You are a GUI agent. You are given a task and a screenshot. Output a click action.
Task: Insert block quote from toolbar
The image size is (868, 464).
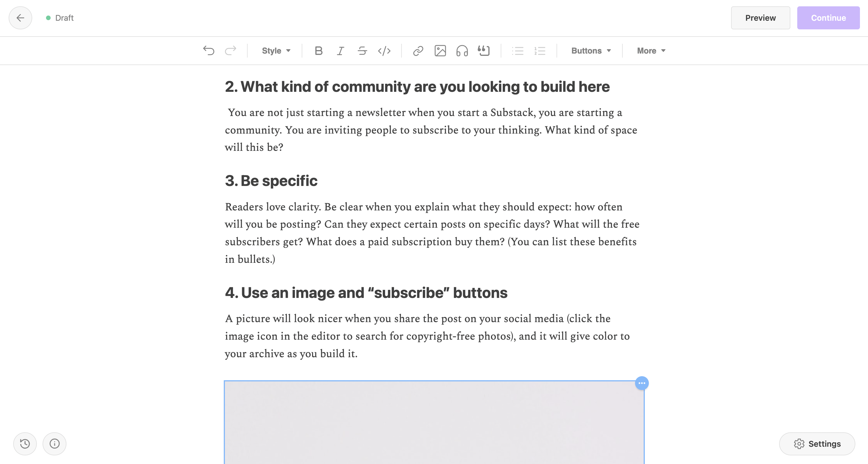coord(483,51)
